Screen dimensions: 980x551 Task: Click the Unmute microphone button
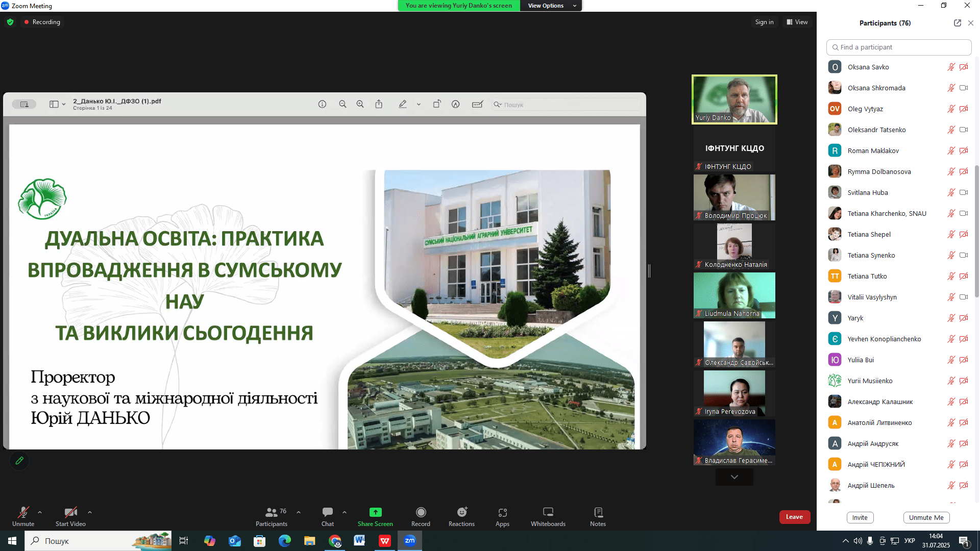tap(23, 516)
